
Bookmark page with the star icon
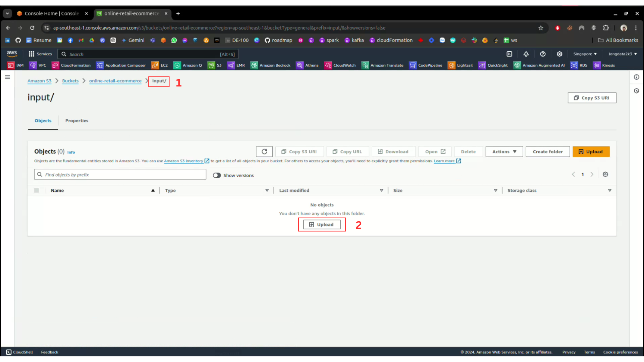(x=541, y=28)
